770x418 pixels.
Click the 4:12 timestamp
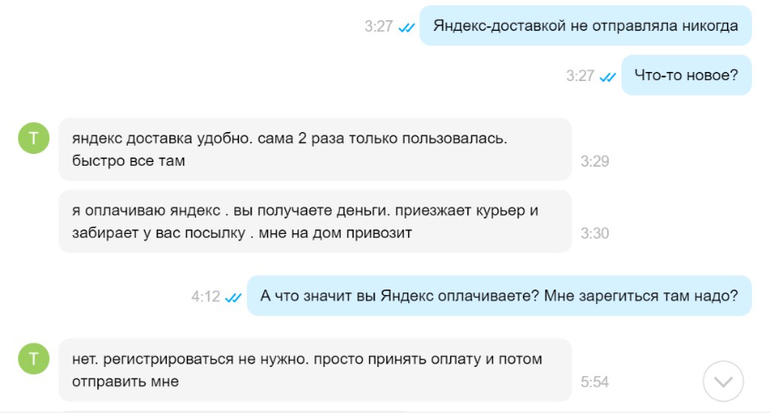point(206,297)
